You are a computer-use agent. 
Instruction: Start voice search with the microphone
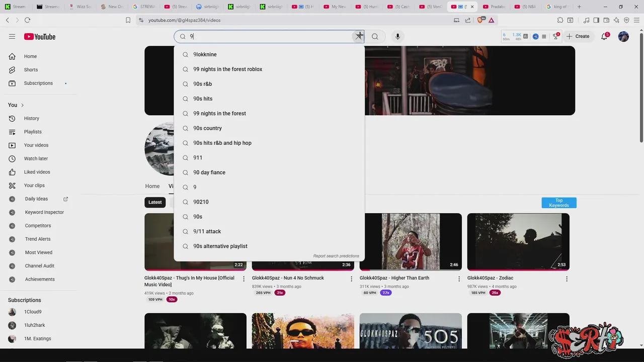tap(397, 36)
